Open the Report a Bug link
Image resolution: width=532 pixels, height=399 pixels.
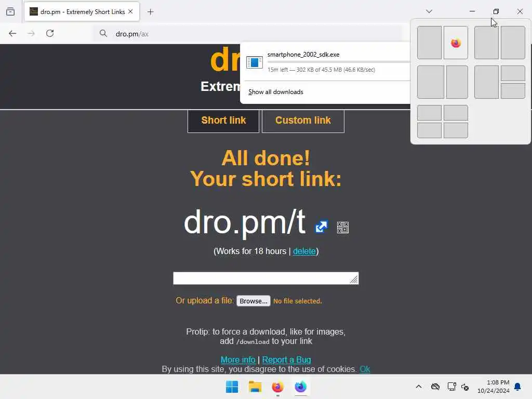point(286,360)
